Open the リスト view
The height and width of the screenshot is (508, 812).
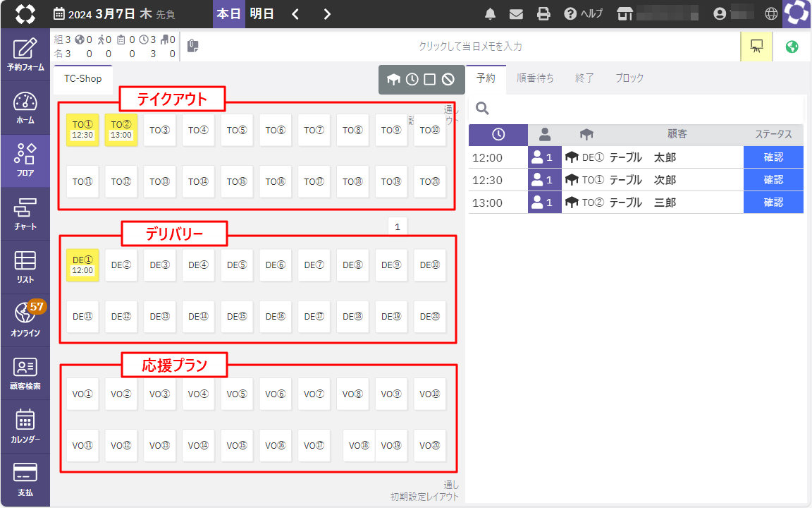25,267
